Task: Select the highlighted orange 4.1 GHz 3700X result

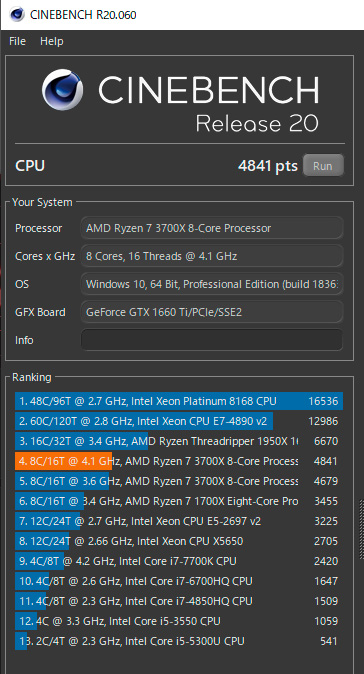Action: pyautogui.click(x=179, y=461)
